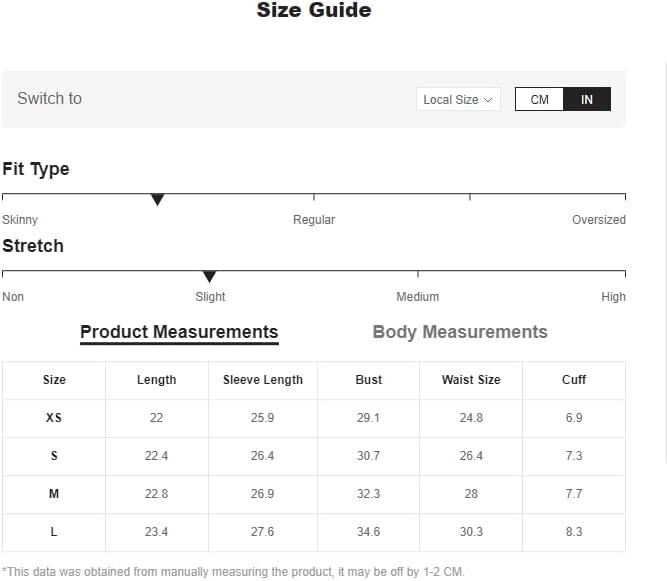Screen dimensions: 667x581
Task: Click the Local Size chevron arrow
Action: [x=488, y=100]
